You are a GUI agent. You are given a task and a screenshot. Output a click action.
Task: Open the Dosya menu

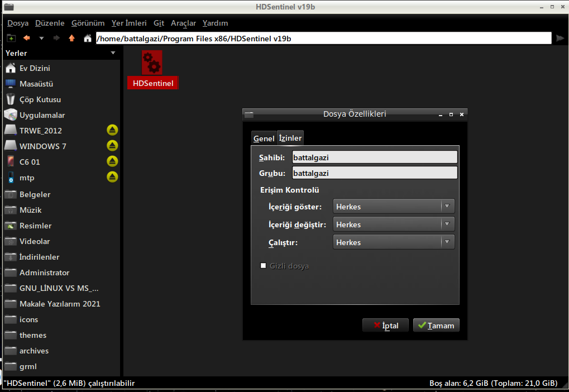pyautogui.click(x=18, y=23)
